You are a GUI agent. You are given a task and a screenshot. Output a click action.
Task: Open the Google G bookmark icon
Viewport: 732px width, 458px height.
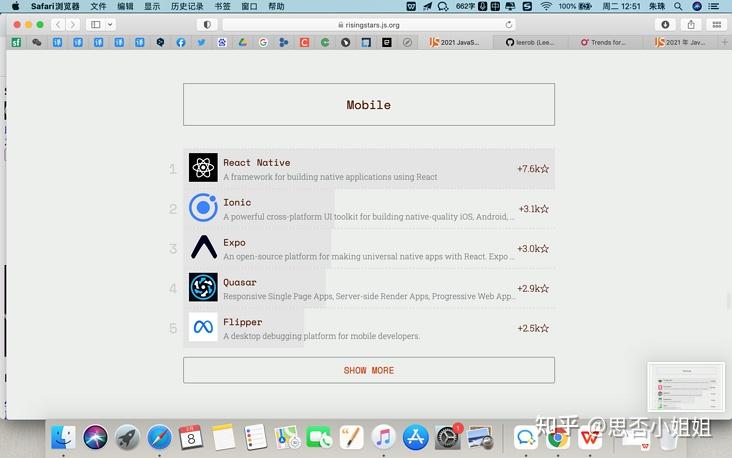[263, 42]
